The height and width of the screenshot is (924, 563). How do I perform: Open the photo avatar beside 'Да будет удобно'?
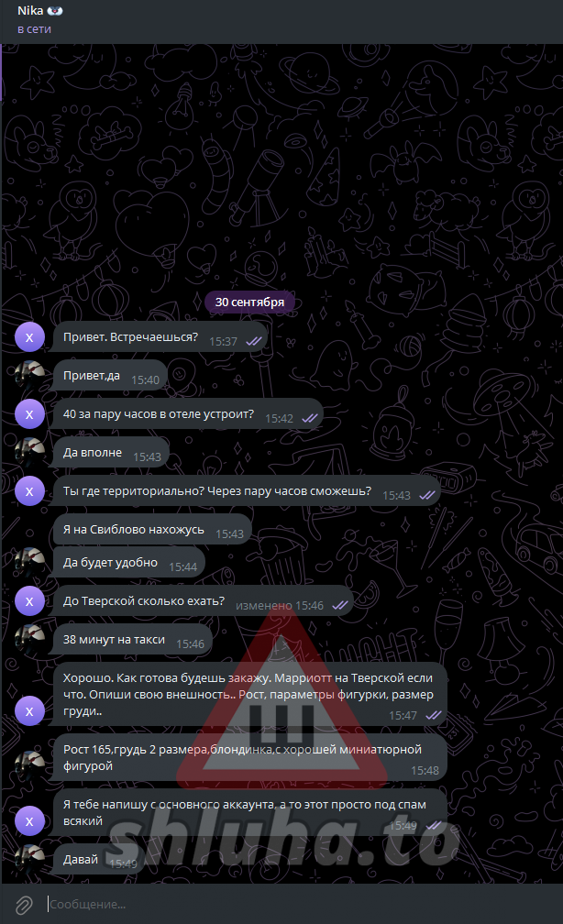coord(29,563)
